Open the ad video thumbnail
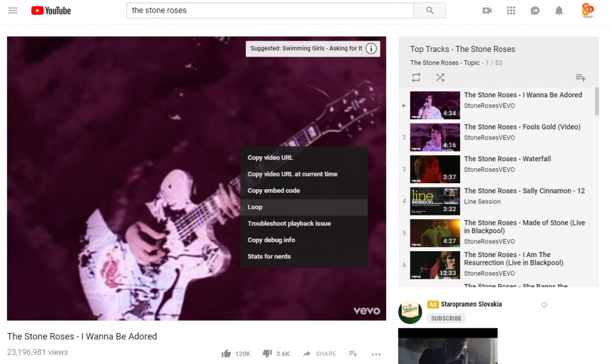The width and height of the screenshot is (611, 364). pos(448,346)
